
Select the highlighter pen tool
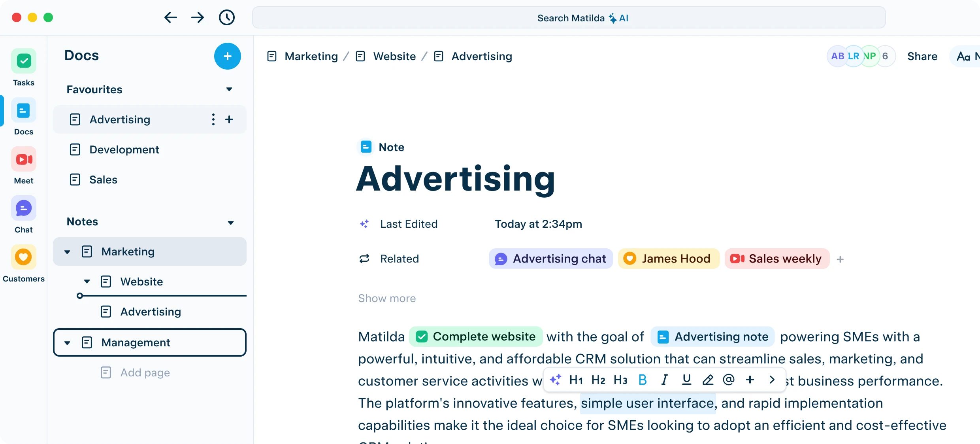click(x=708, y=380)
